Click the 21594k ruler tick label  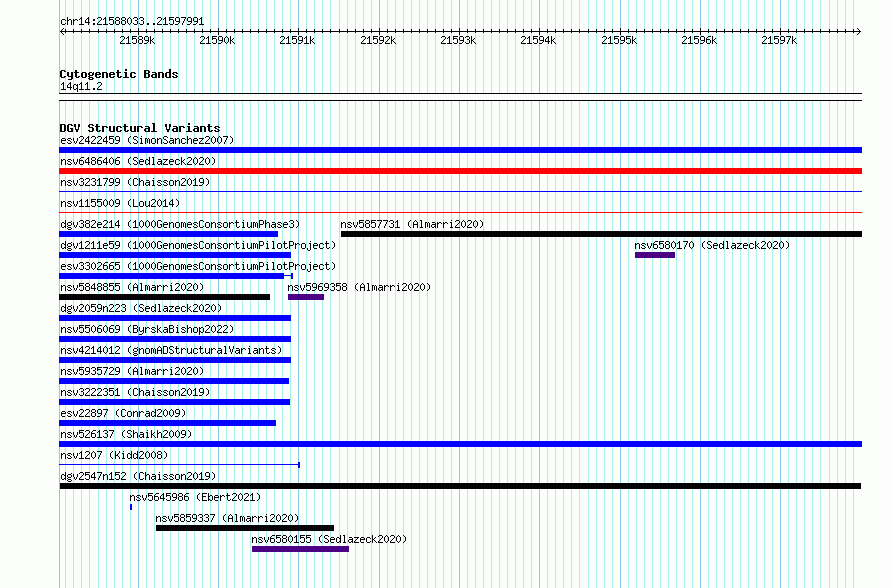[538, 40]
